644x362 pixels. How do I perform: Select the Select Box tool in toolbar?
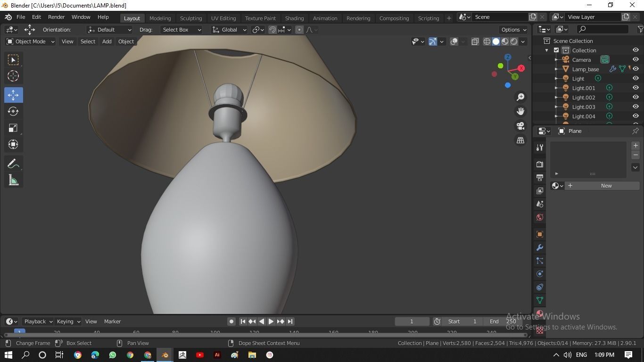point(13,60)
